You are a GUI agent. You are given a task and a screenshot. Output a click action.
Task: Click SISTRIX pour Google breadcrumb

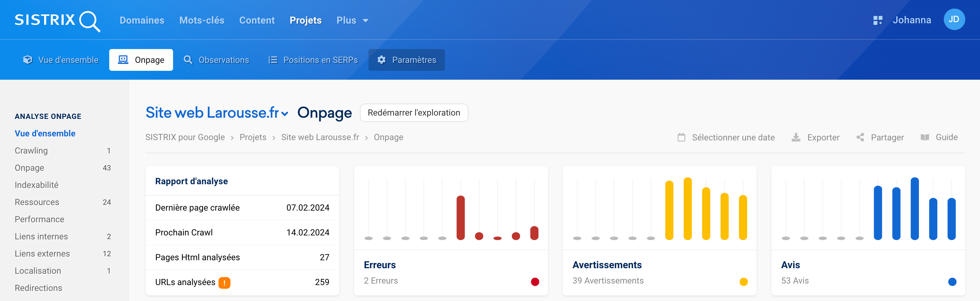click(185, 137)
